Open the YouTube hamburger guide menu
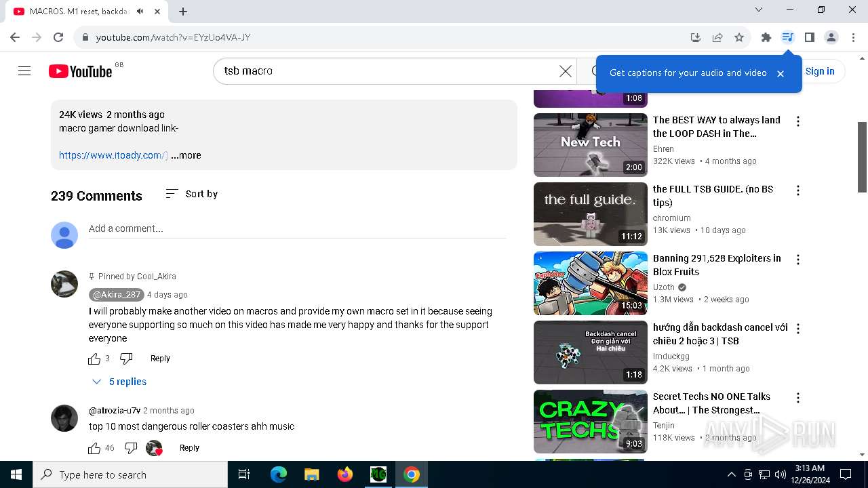 point(24,71)
